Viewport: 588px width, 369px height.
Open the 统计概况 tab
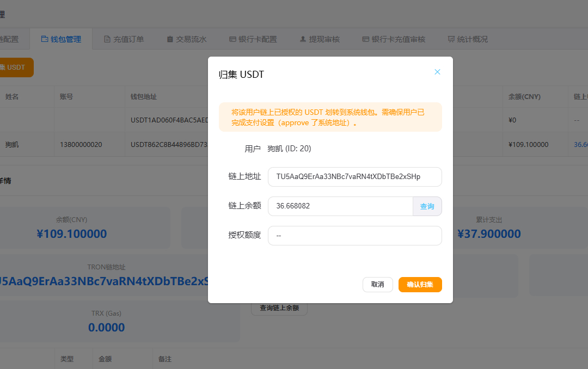point(468,39)
